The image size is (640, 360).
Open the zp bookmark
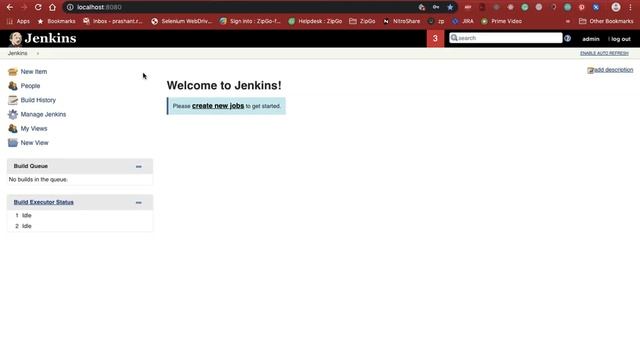click(x=436, y=21)
